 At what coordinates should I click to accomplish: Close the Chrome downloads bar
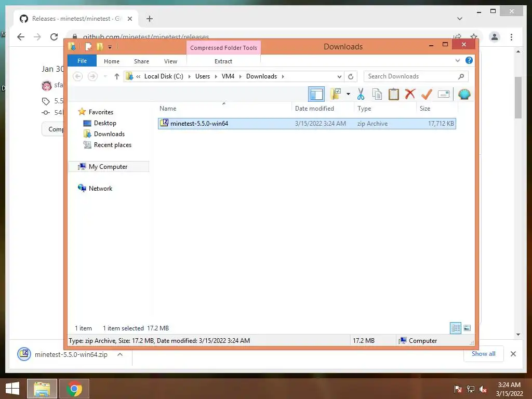click(513, 354)
